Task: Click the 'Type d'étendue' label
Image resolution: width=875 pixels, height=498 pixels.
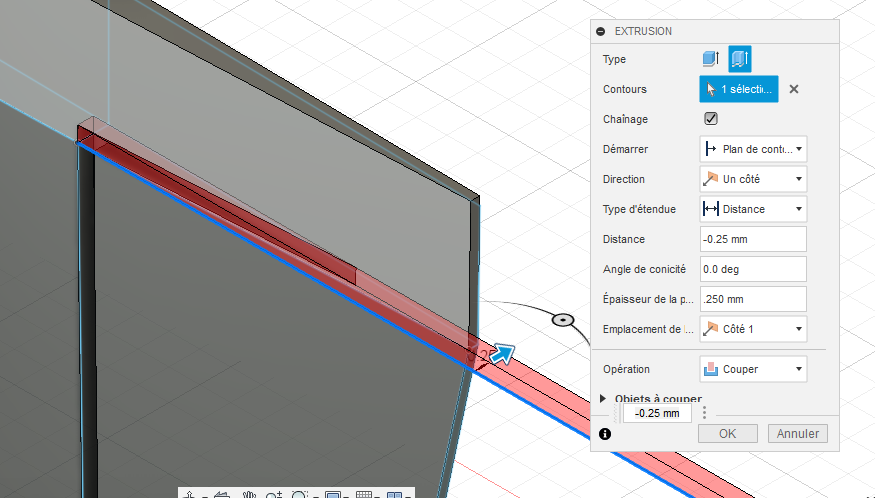Action: 639,209
